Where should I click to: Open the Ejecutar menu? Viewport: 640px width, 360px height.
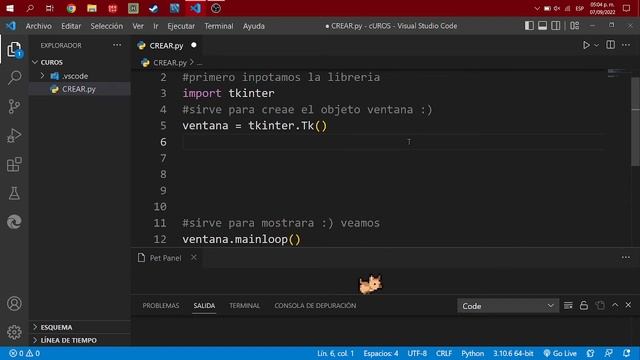pyautogui.click(x=181, y=26)
